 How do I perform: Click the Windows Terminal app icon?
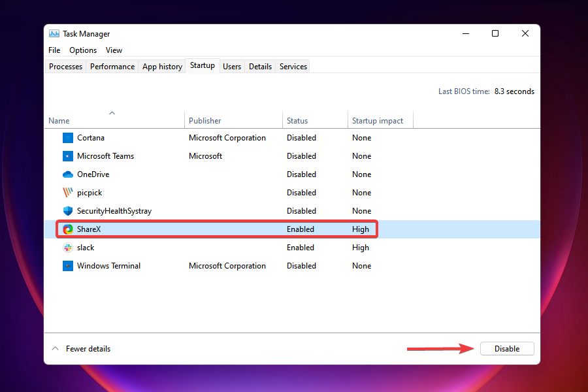(68, 266)
